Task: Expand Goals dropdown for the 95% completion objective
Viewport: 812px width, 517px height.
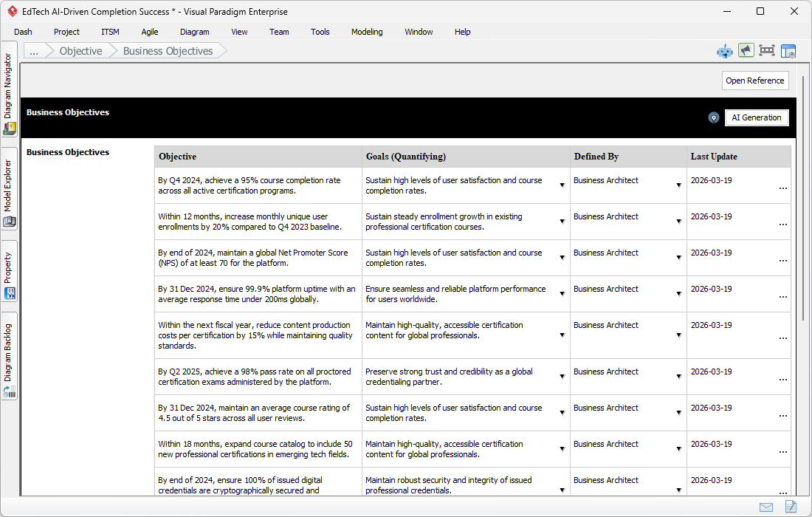Action: [562, 185]
